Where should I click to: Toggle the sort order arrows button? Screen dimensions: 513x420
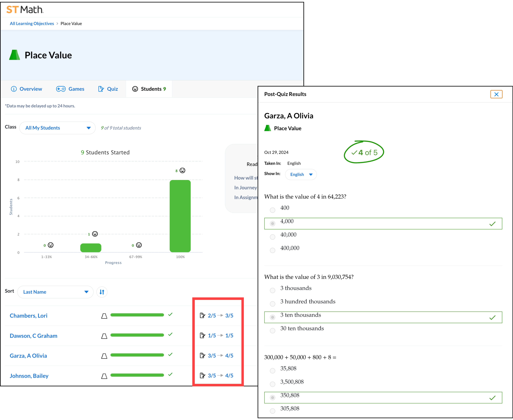pos(102,292)
